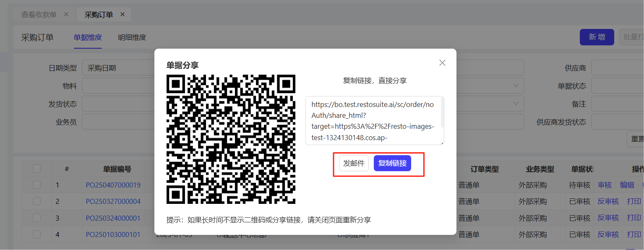Click the 单据分享 dialog title
Image resolution: width=644 pixels, height=250 pixels.
click(183, 65)
